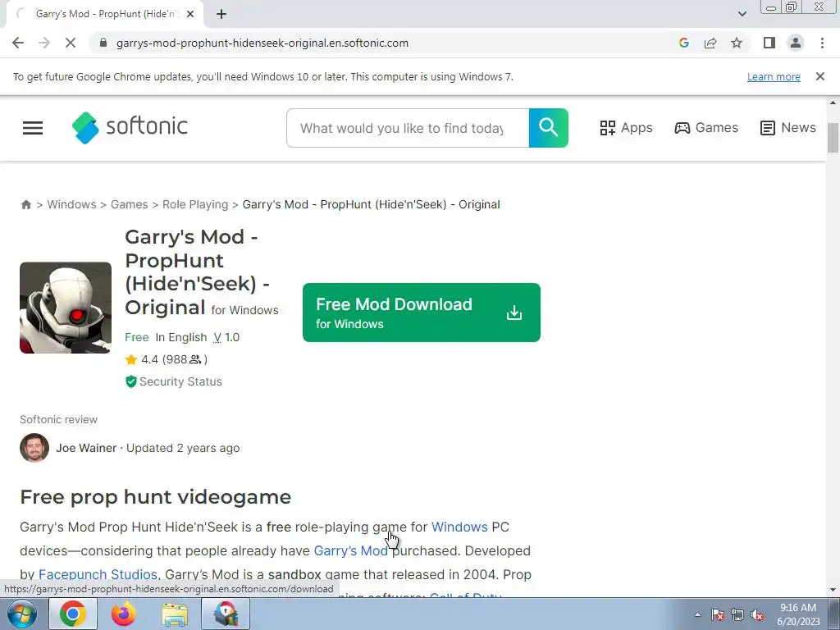Click the Softonic logo
The width and height of the screenshot is (840, 630).
coord(130,127)
